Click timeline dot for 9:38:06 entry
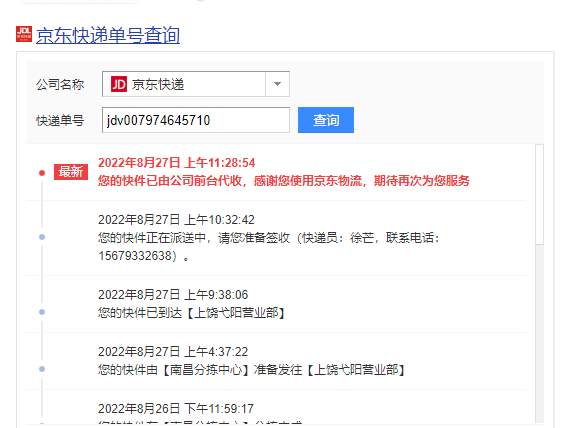This screenshot has width=569, height=428. coord(42,312)
